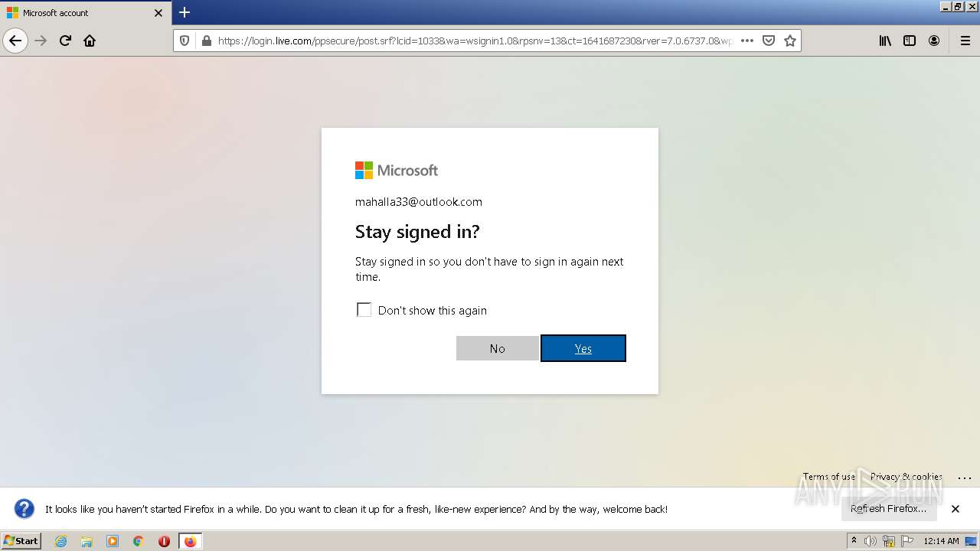Bookmark this page with star
The image size is (980, 551).
click(x=790, y=41)
